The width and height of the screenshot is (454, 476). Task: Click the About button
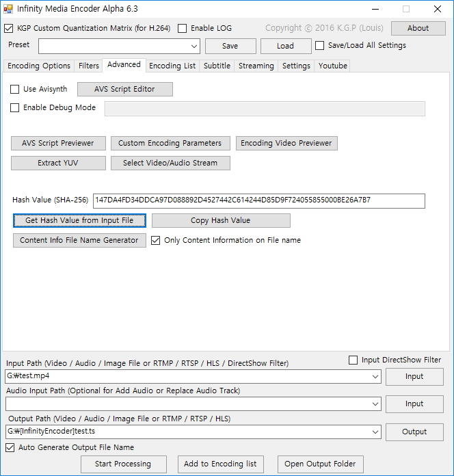[418, 28]
